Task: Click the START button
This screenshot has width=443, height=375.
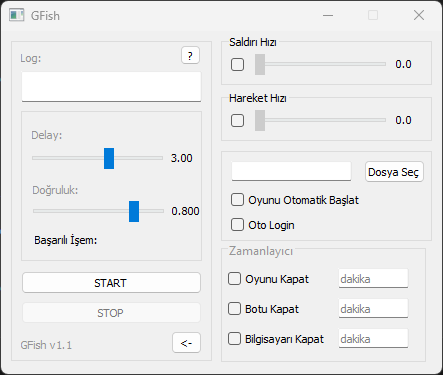Action: 111,283
